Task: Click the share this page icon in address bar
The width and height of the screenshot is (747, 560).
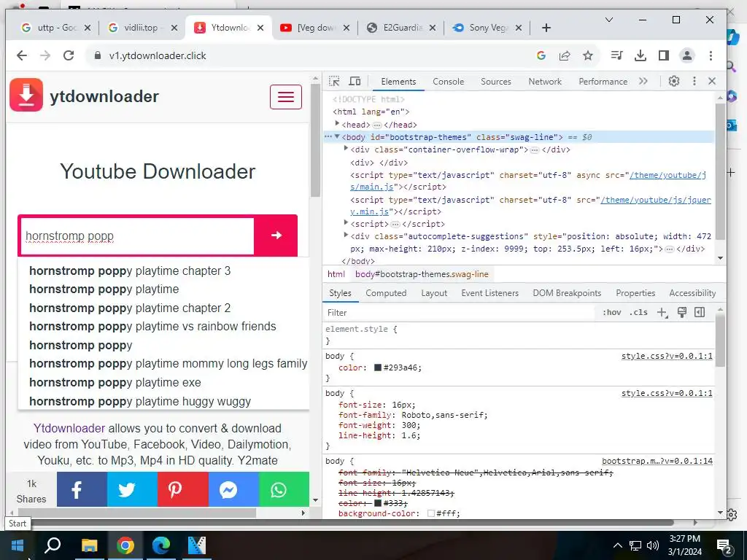Action: tap(565, 55)
